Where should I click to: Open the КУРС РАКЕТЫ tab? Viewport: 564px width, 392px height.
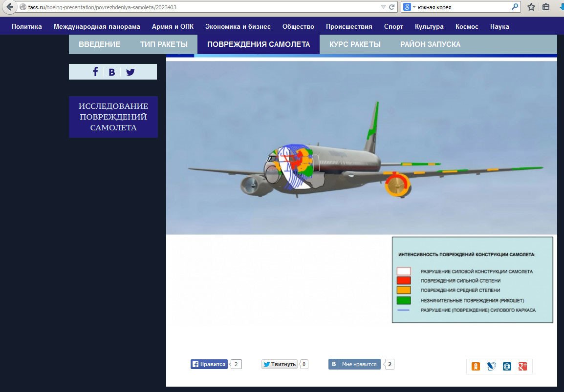coord(355,44)
